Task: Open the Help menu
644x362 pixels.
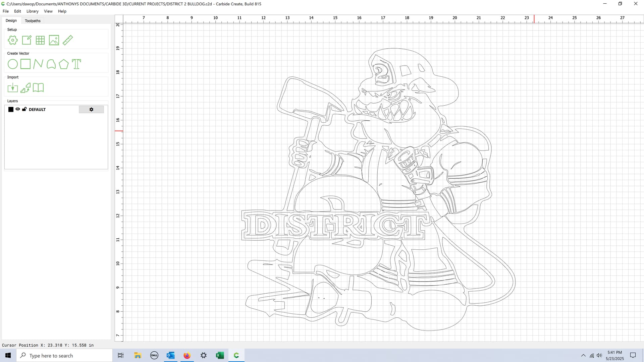Action: coord(62,11)
